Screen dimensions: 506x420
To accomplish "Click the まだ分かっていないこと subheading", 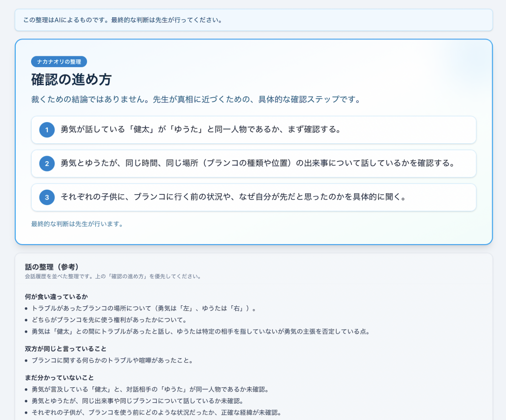I will coord(59,378).
